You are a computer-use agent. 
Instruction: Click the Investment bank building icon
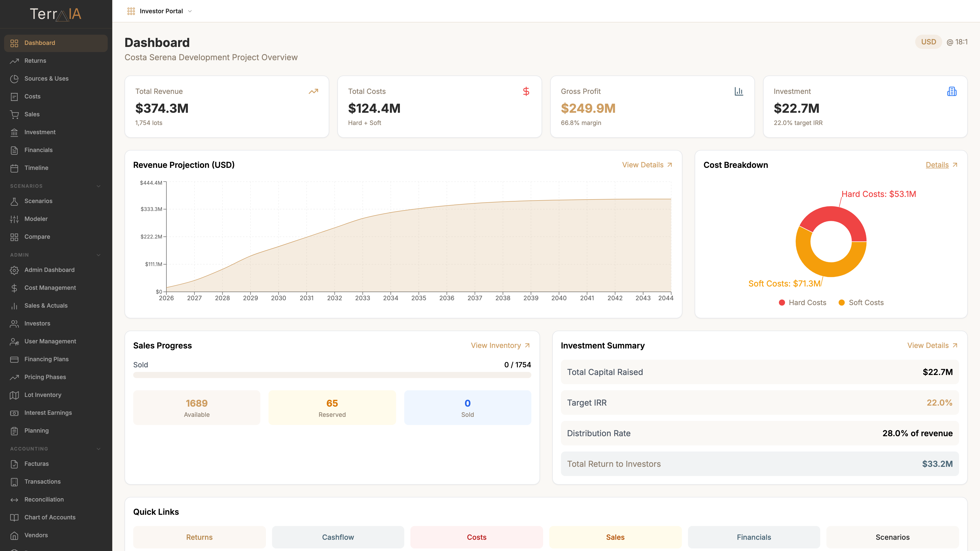(15, 132)
